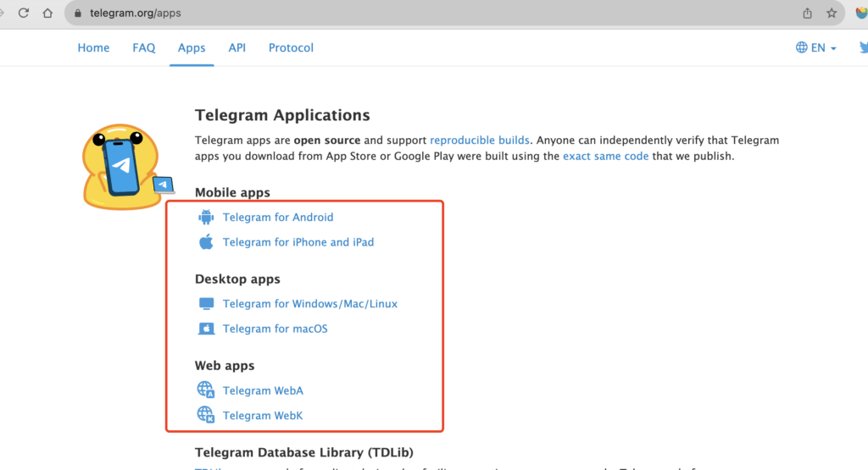Screen dimensions: 868x470
Task: Click the Mobile apps heading
Action: [x=232, y=192]
